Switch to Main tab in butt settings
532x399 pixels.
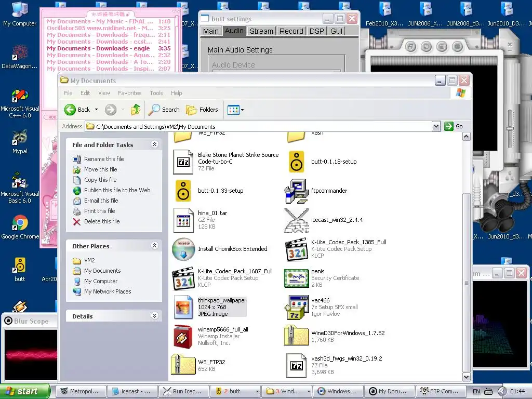(x=211, y=31)
